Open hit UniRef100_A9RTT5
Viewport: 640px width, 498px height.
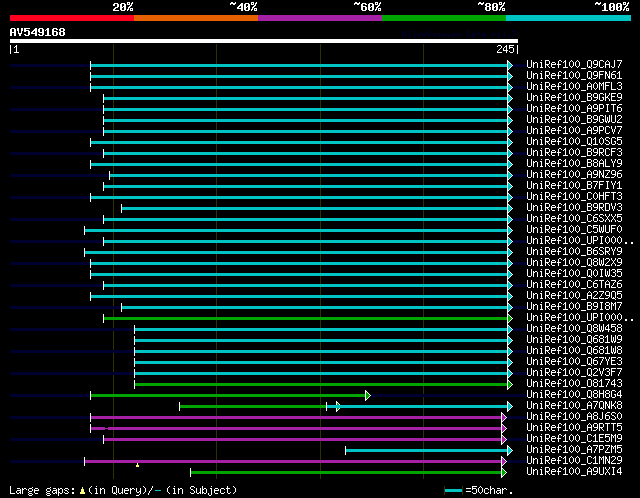574,428
